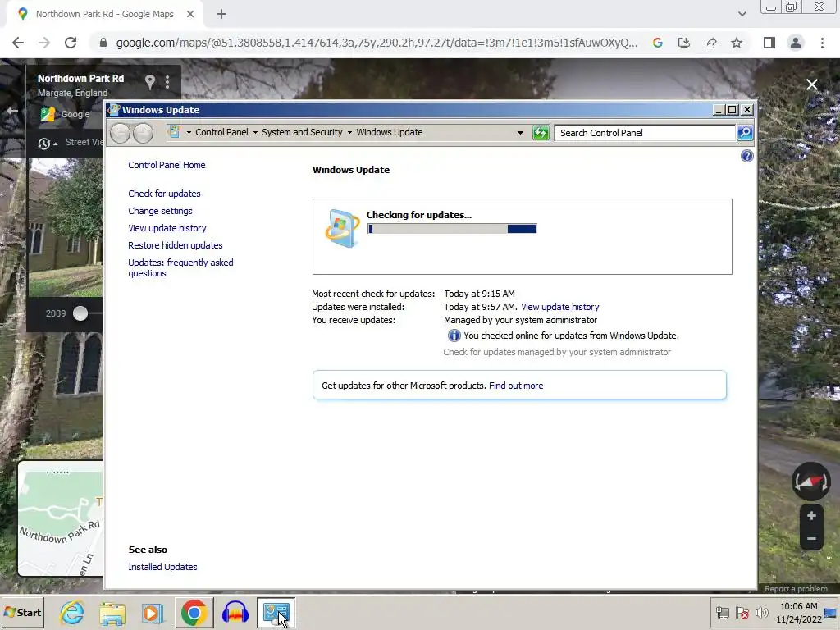This screenshot has width=840, height=630.
Task: Open Audacity headphones icon in taskbar
Action: (x=235, y=613)
